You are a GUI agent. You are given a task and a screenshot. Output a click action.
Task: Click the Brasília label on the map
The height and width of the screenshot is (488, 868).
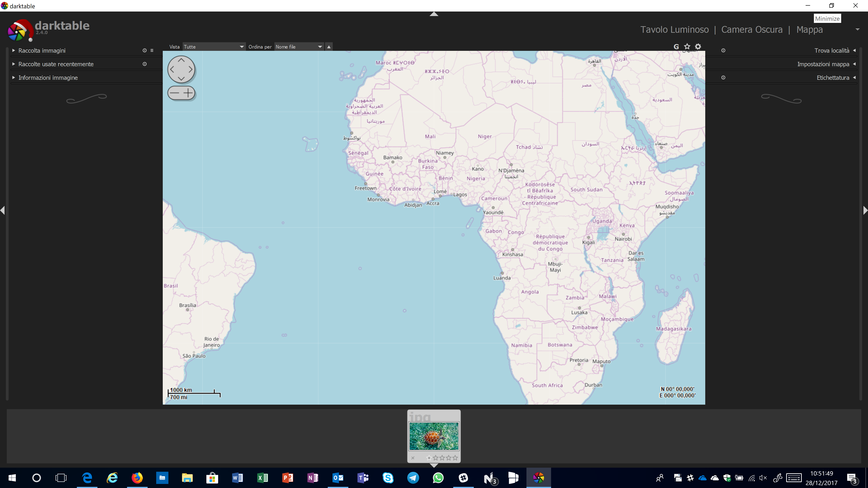point(187,305)
